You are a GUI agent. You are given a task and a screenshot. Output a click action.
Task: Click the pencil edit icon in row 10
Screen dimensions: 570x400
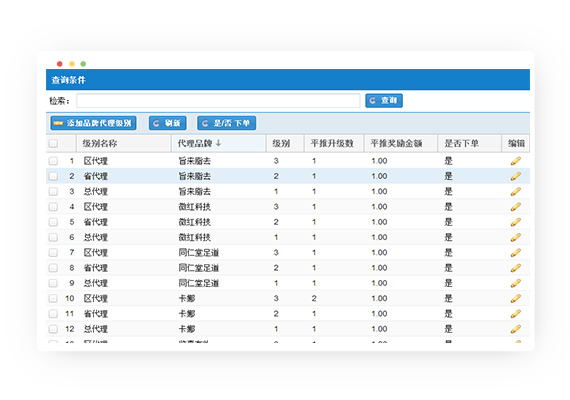click(515, 298)
